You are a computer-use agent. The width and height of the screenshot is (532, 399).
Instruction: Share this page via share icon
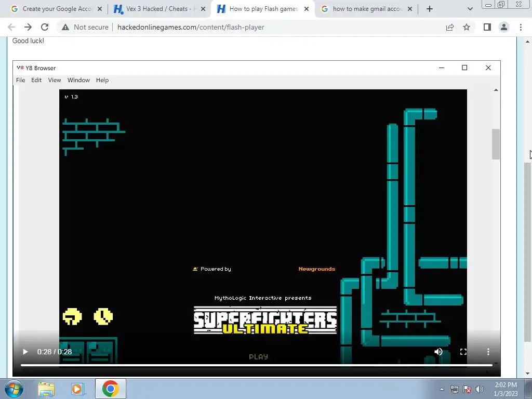click(x=450, y=27)
